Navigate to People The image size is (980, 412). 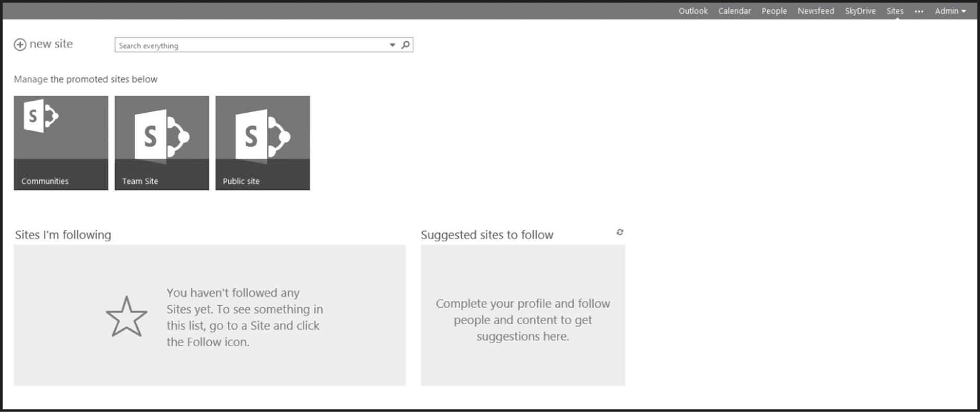tap(774, 11)
